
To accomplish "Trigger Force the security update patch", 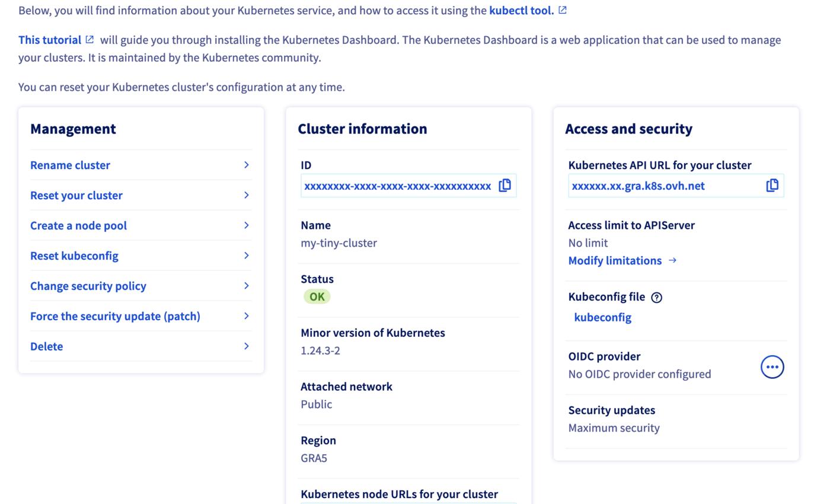I will [115, 316].
